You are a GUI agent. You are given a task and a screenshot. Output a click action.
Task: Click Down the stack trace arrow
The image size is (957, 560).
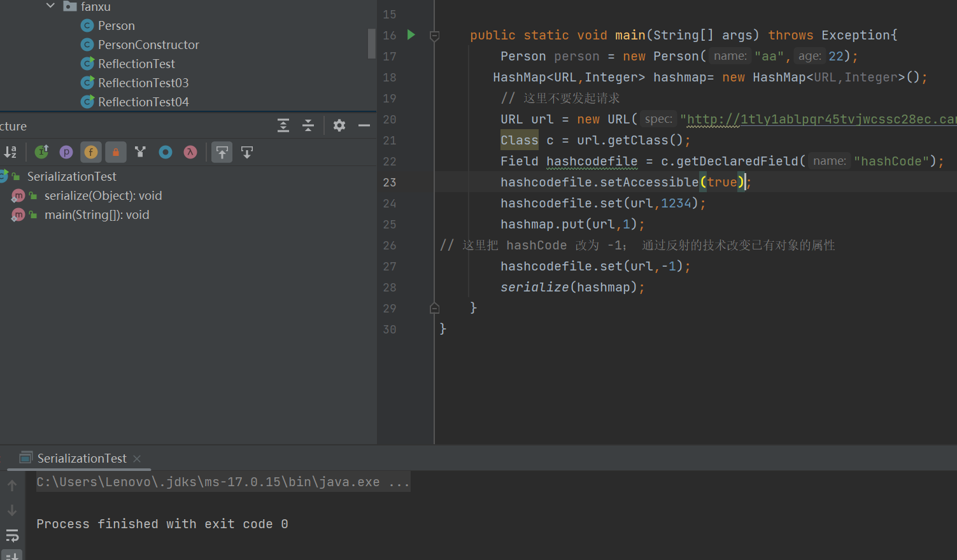click(x=12, y=510)
